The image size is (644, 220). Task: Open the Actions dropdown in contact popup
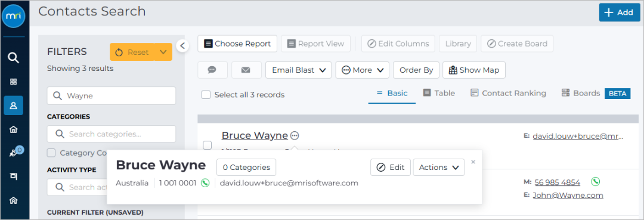point(439,168)
